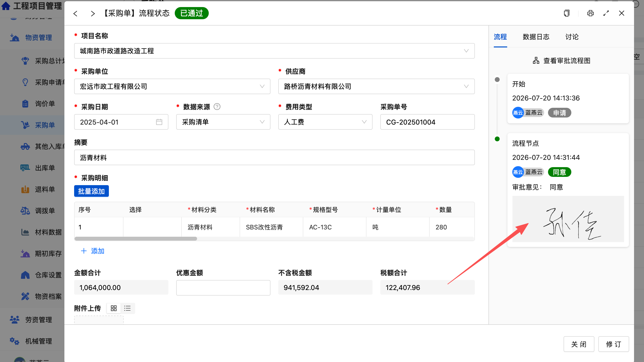Switch to 数据日志 tab
This screenshot has height=362, width=644.
tap(536, 37)
